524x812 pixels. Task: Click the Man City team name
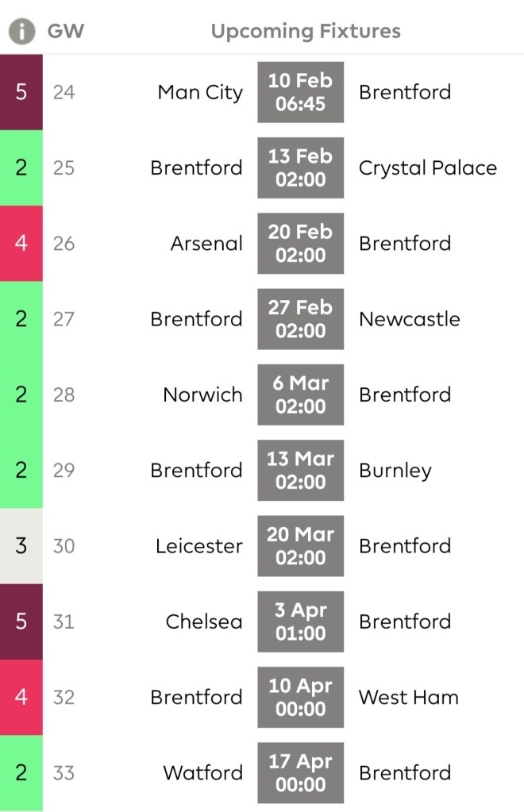[200, 92]
